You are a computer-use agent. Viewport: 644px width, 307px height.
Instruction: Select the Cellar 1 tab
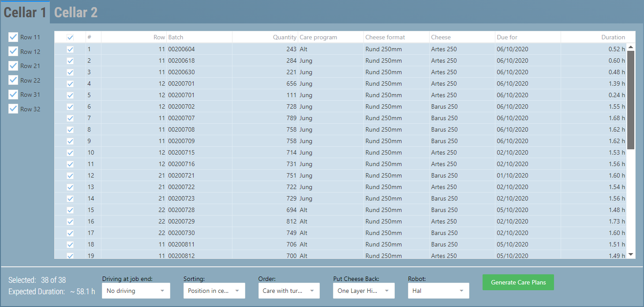pyautogui.click(x=25, y=12)
